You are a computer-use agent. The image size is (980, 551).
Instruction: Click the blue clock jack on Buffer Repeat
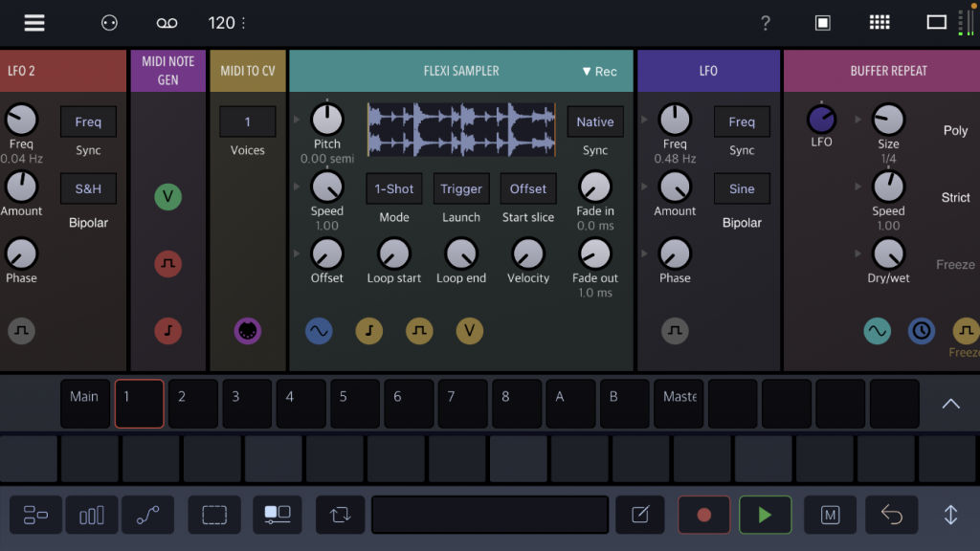[x=922, y=331]
